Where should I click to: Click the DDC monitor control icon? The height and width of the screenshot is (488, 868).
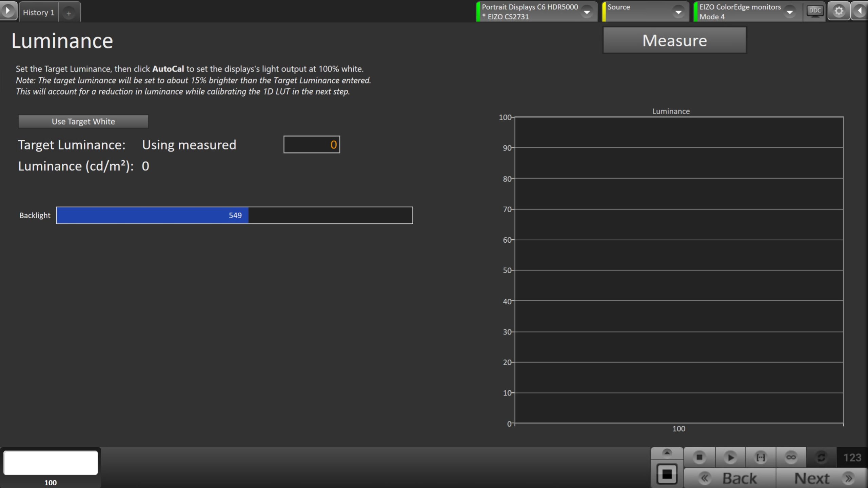pyautogui.click(x=814, y=11)
